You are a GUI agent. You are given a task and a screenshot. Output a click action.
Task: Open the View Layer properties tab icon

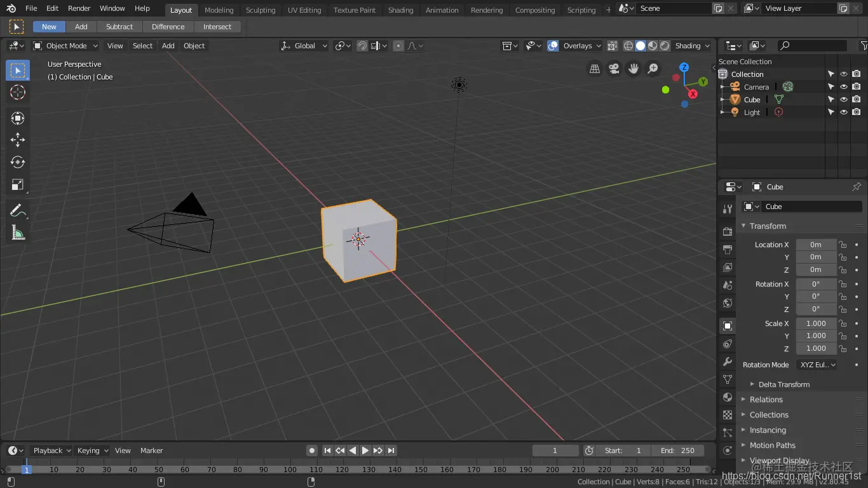[728, 268]
